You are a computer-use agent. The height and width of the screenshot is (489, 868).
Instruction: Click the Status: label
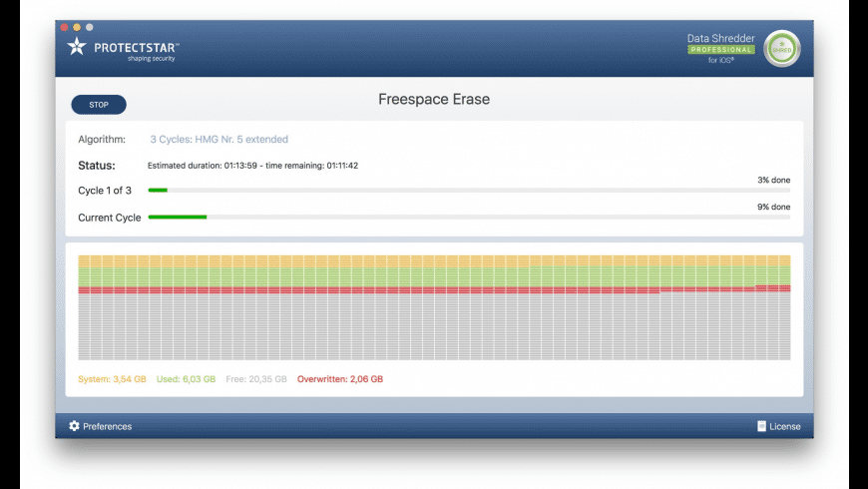(97, 166)
